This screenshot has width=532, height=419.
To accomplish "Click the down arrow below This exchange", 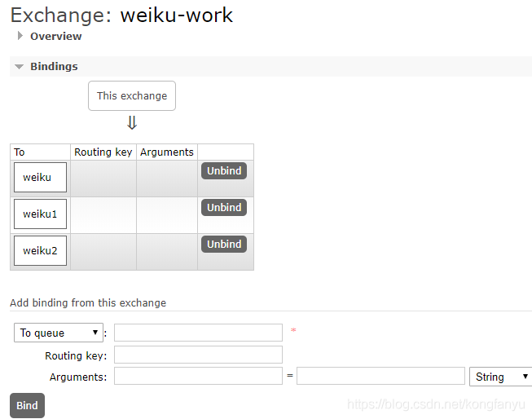I will point(132,123).
